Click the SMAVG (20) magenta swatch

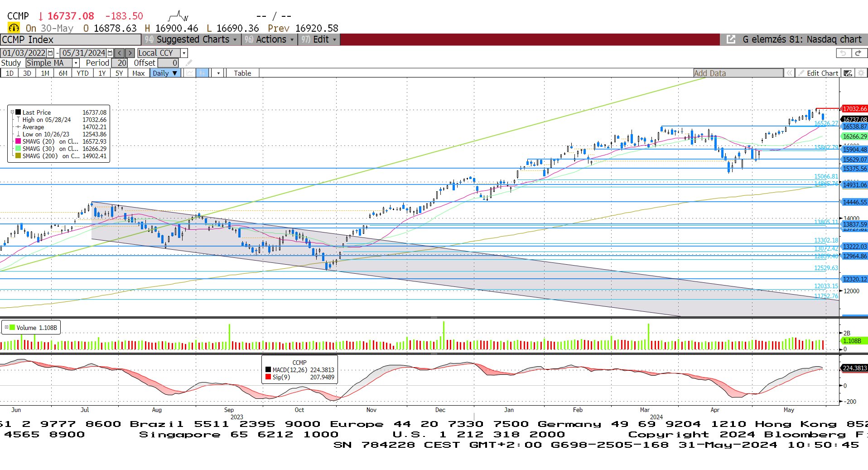[x=18, y=141]
